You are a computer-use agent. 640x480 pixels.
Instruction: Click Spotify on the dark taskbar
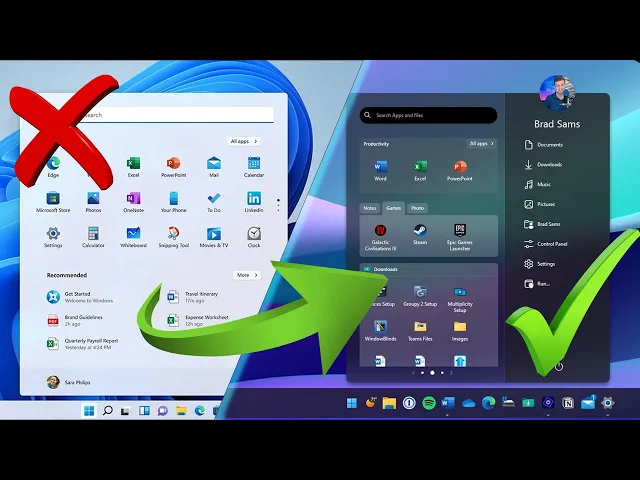pyautogui.click(x=429, y=403)
